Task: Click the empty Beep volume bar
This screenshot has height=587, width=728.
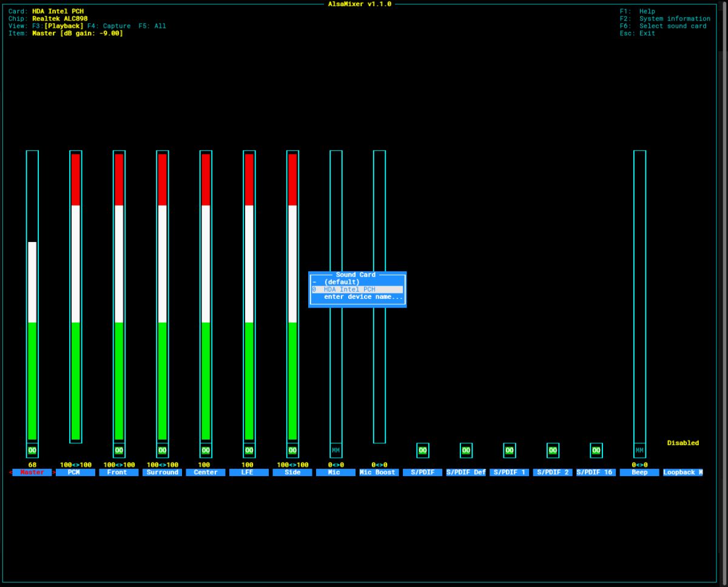Action: click(x=639, y=297)
